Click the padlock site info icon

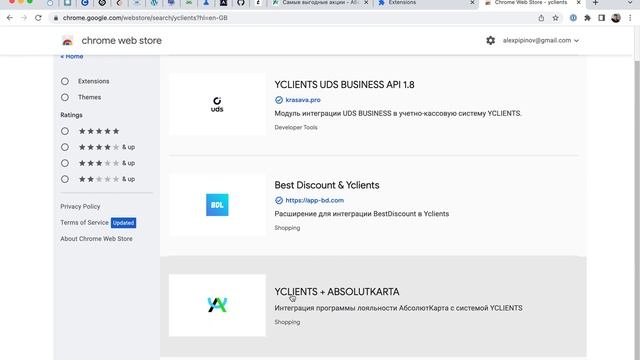coord(56,18)
